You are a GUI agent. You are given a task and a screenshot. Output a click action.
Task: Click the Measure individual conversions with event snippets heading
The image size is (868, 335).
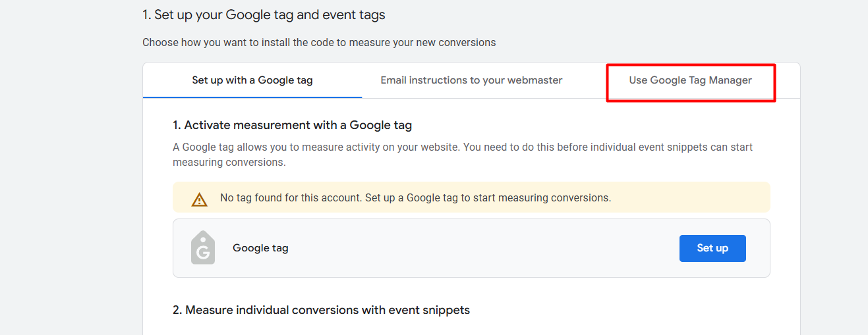[321, 310]
